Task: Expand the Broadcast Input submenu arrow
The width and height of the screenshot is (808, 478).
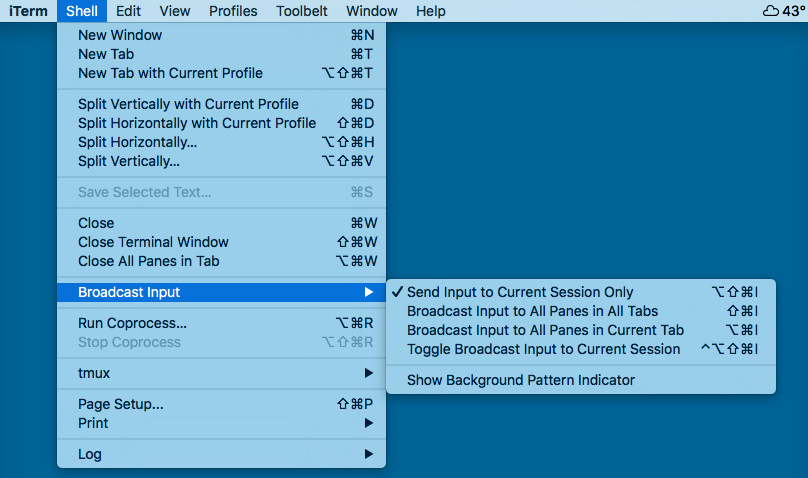Action: (x=368, y=292)
